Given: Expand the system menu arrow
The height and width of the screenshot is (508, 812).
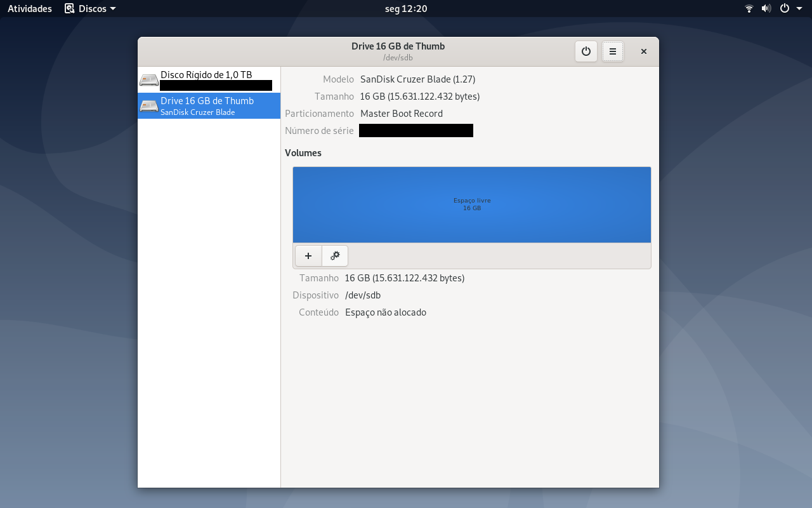Looking at the screenshot, I should [x=799, y=9].
